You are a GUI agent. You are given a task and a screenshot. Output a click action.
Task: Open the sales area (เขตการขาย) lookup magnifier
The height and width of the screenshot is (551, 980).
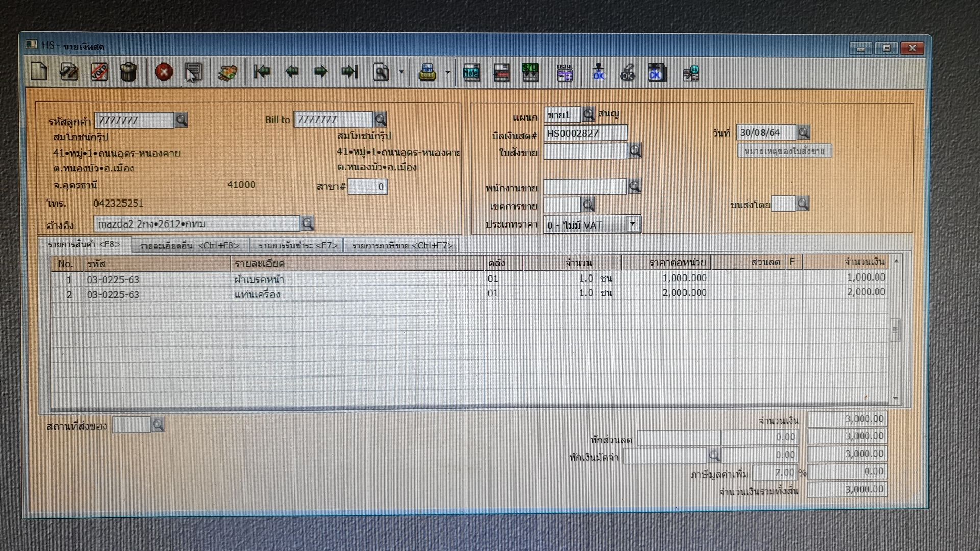point(588,205)
